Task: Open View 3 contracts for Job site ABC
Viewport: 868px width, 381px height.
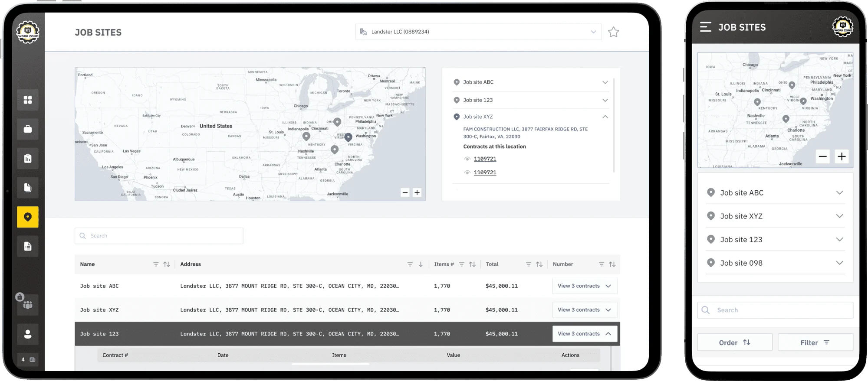Action: 584,286
